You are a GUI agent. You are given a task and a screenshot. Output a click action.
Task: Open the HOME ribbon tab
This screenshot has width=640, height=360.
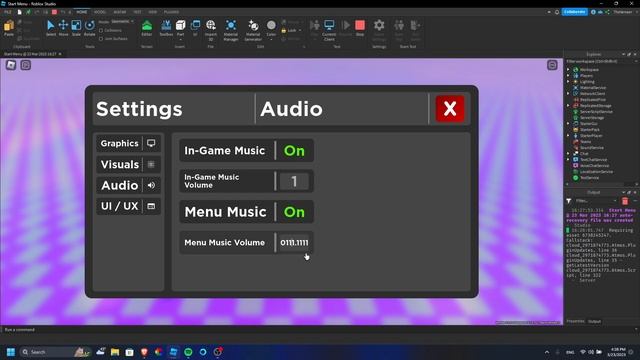pyautogui.click(x=81, y=12)
